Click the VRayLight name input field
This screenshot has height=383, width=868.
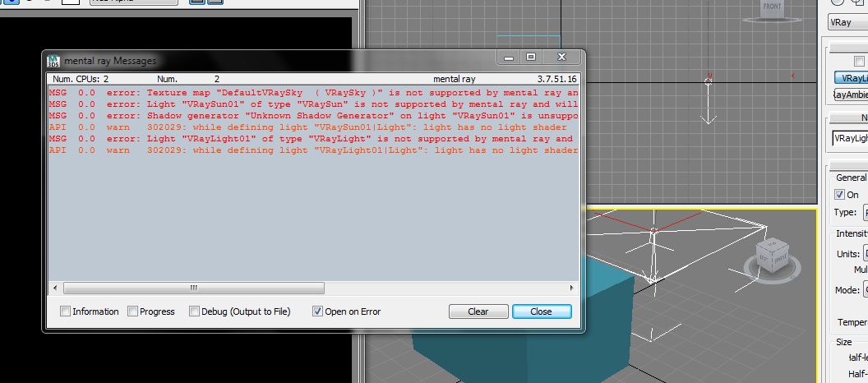850,138
